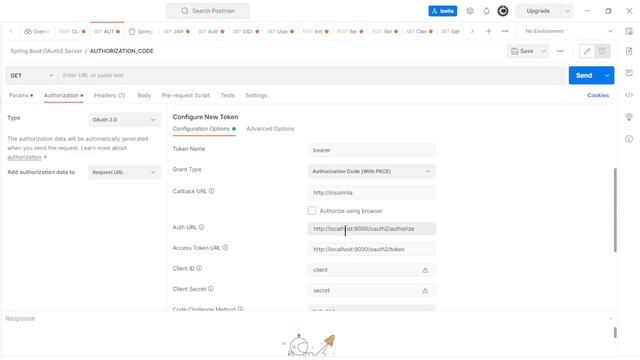Open the documentation icon in right sidebar

(629, 51)
